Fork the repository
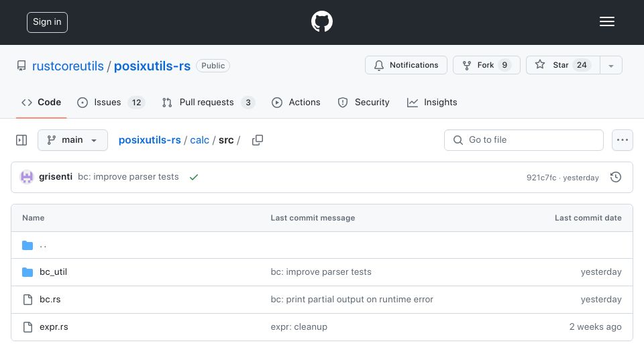The height and width of the screenshot is (362, 644). pyautogui.click(x=486, y=65)
